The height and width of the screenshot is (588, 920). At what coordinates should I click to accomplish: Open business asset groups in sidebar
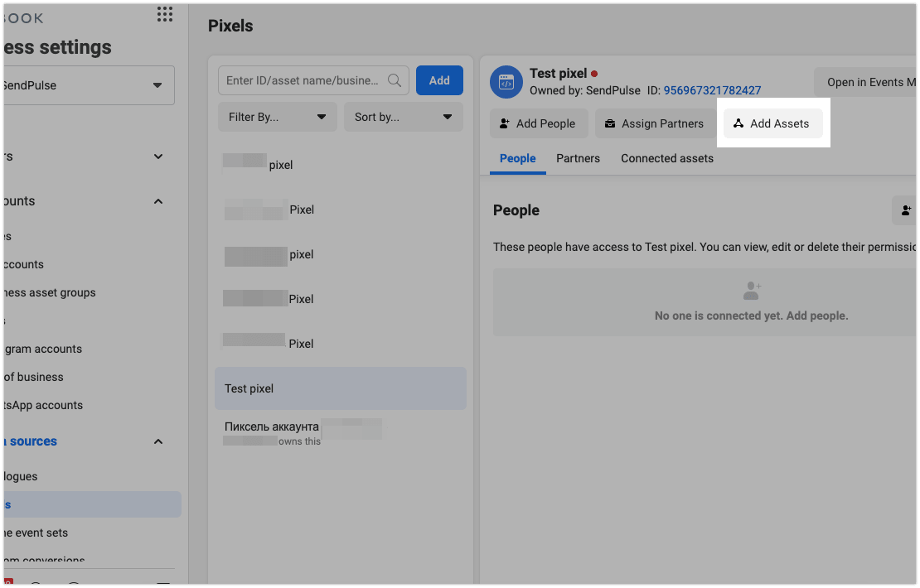[49, 292]
